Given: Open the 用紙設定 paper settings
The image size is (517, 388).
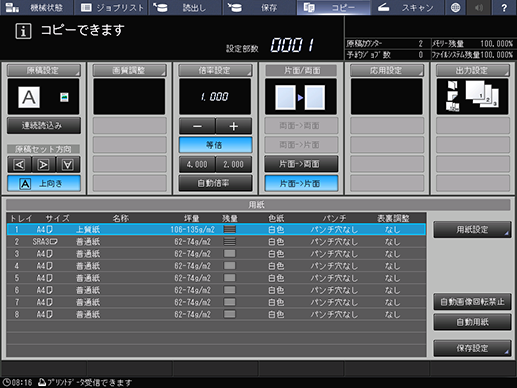Looking at the screenshot, I should (x=472, y=229).
